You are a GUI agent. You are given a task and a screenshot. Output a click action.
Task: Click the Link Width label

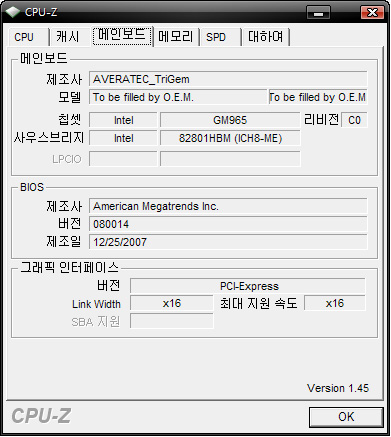[x=96, y=304]
